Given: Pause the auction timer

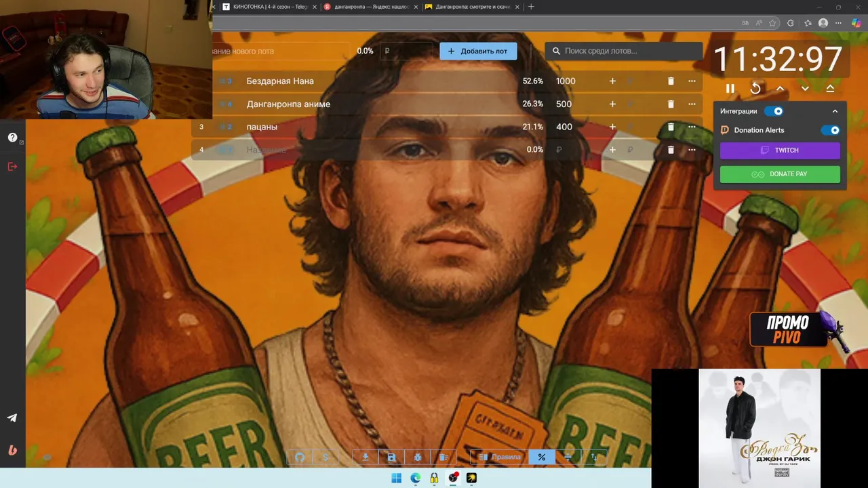Looking at the screenshot, I should pos(730,89).
